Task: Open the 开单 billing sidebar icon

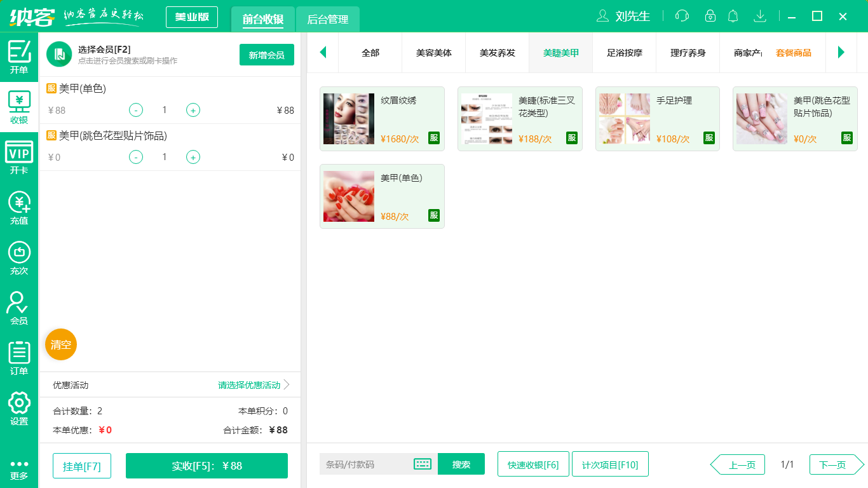Action: tap(19, 54)
